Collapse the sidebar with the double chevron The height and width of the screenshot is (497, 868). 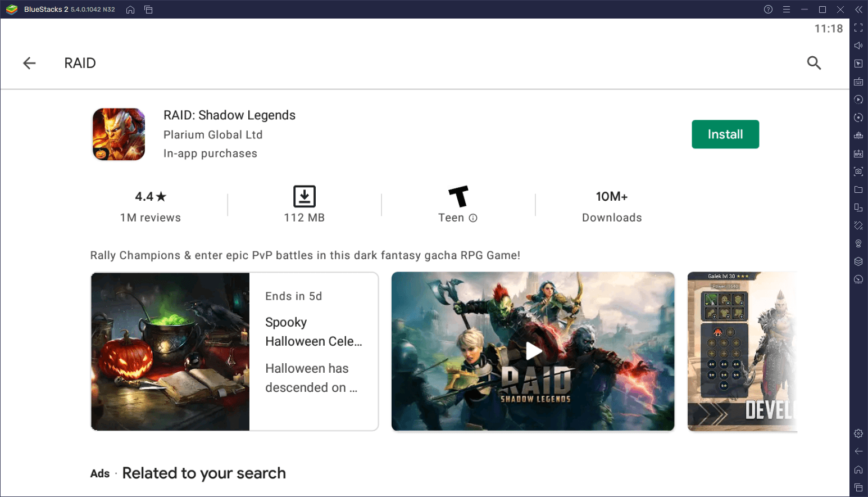point(858,9)
